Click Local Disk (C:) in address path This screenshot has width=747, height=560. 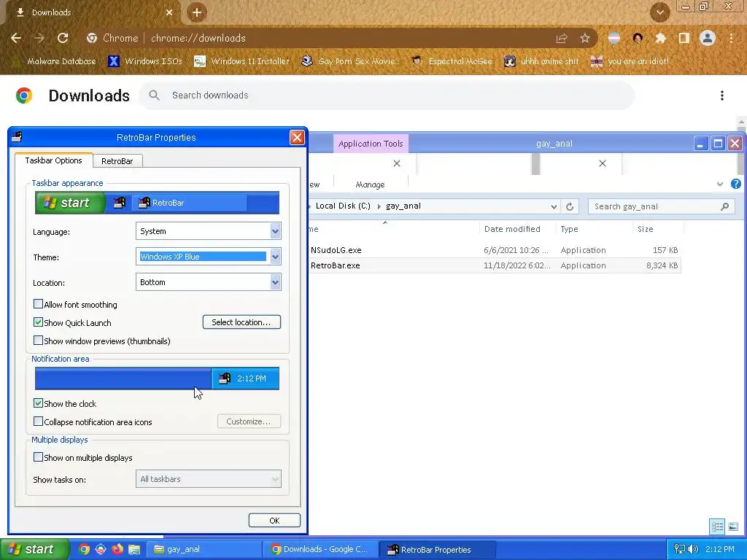click(343, 206)
